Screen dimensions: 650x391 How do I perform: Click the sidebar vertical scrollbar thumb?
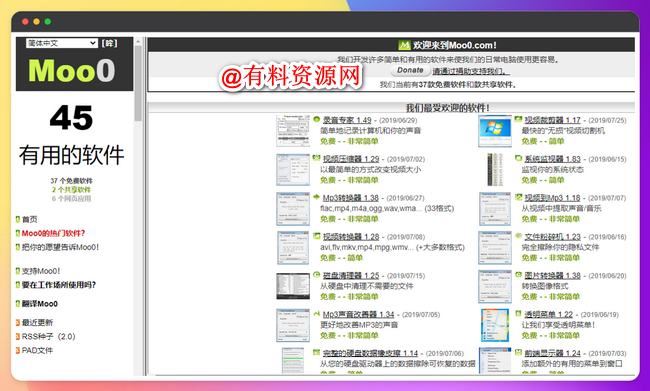(x=138, y=83)
